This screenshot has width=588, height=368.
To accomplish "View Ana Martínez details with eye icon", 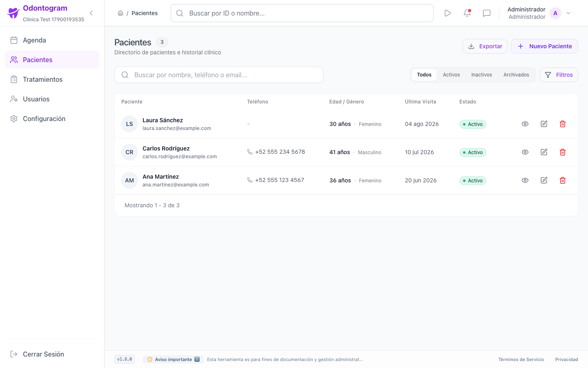I will pyautogui.click(x=525, y=180).
